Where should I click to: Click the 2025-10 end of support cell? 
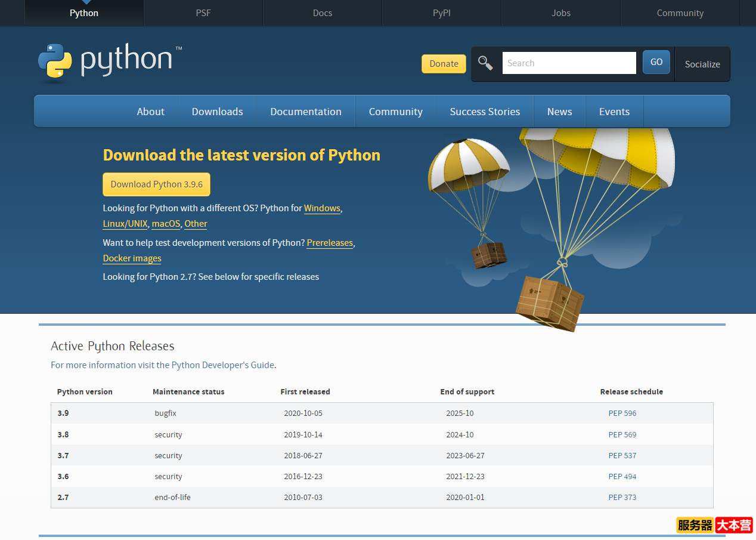pyautogui.click(x=460, y=413)
